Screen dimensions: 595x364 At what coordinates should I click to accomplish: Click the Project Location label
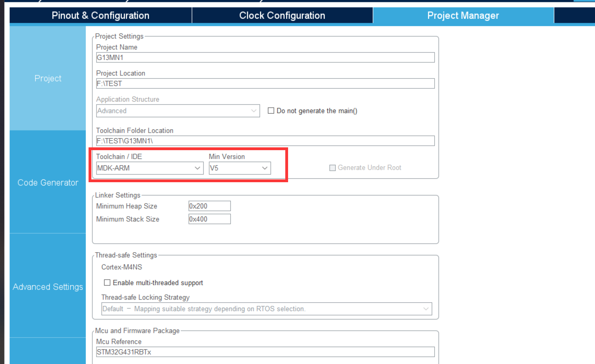point(121,73)
